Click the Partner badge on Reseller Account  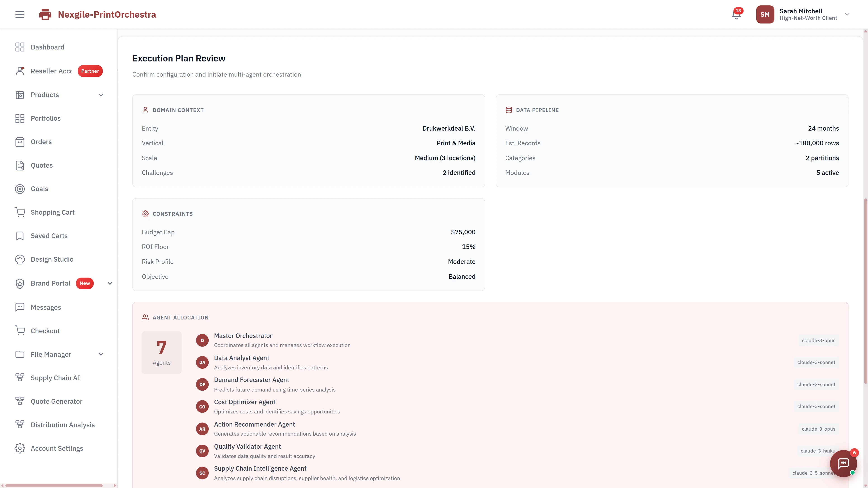click(x=90, y=71)
